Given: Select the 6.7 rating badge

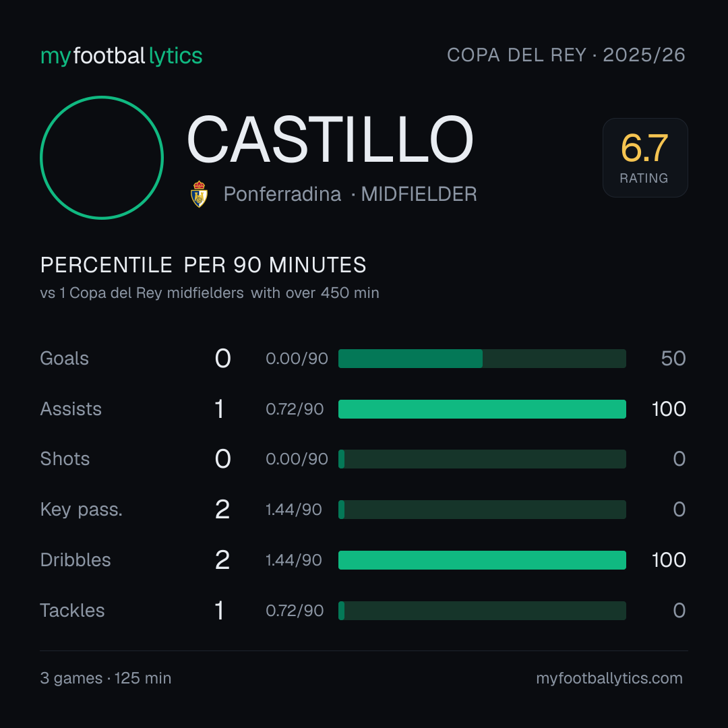Looking at the screenshot, I should [645, 157].
